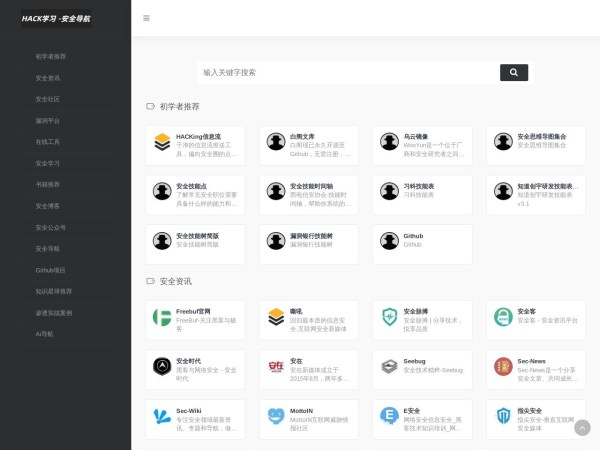Click the magnifier search button
Image resolution: width=600 pixels, height=450 pixels.
(x=513, y=72)
